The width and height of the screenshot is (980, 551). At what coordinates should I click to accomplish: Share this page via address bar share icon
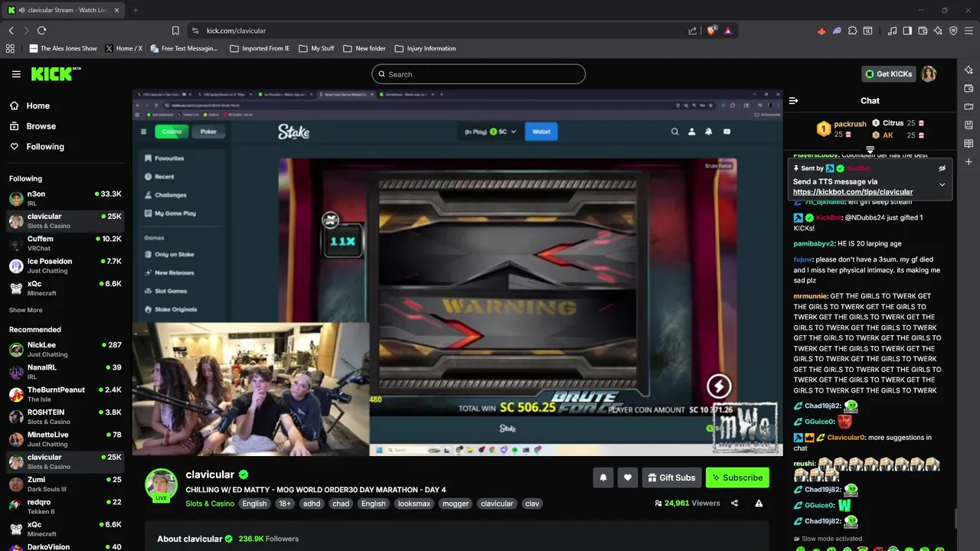[x=693, y=31]
